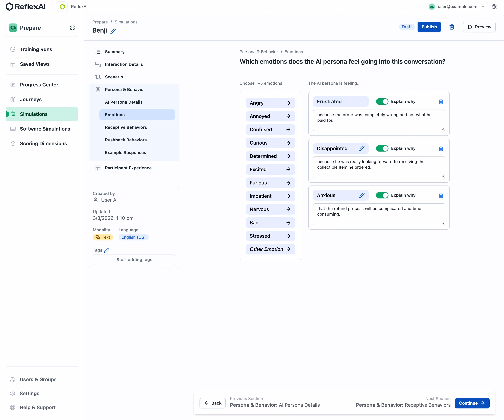Click the Simulations breadcrumb link
The image size is (504, 420).
[126, 22]
